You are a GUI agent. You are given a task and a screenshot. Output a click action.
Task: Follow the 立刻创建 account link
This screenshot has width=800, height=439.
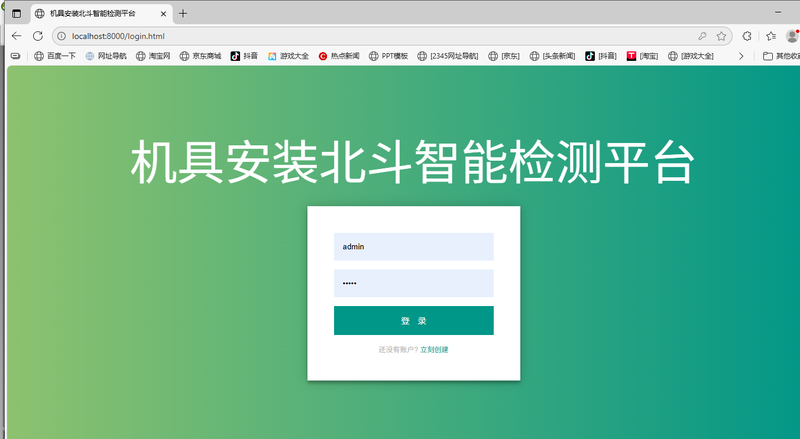point(434,350)
